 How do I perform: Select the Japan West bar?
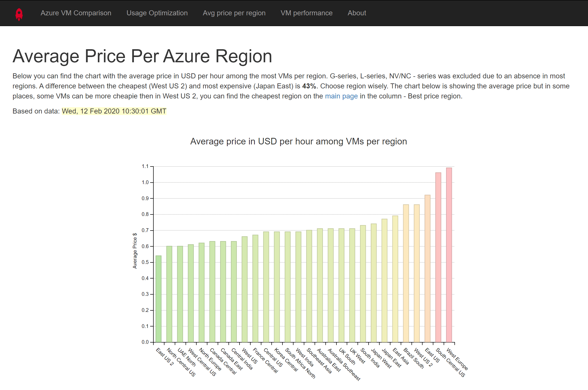(x=374, y=283)
